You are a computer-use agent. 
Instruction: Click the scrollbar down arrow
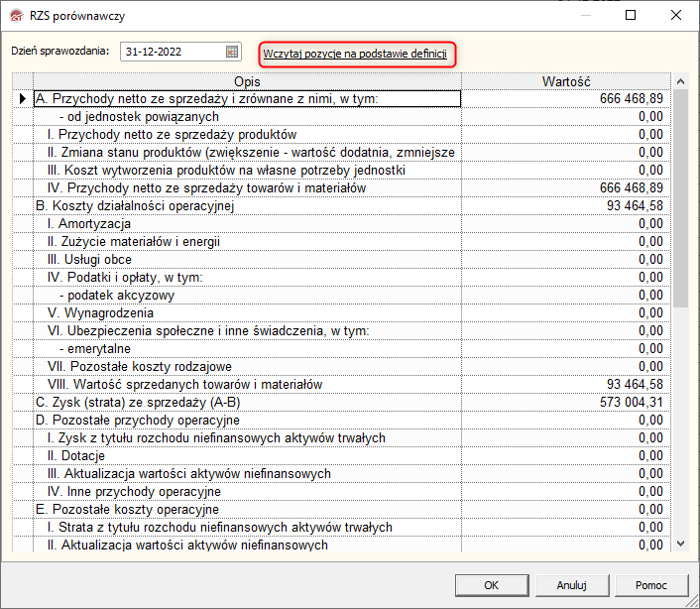click(680, 544)
